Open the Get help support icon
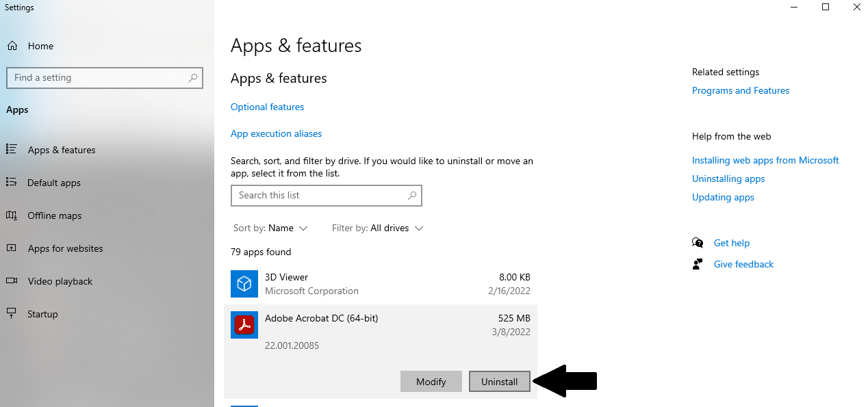 [698, 242]
